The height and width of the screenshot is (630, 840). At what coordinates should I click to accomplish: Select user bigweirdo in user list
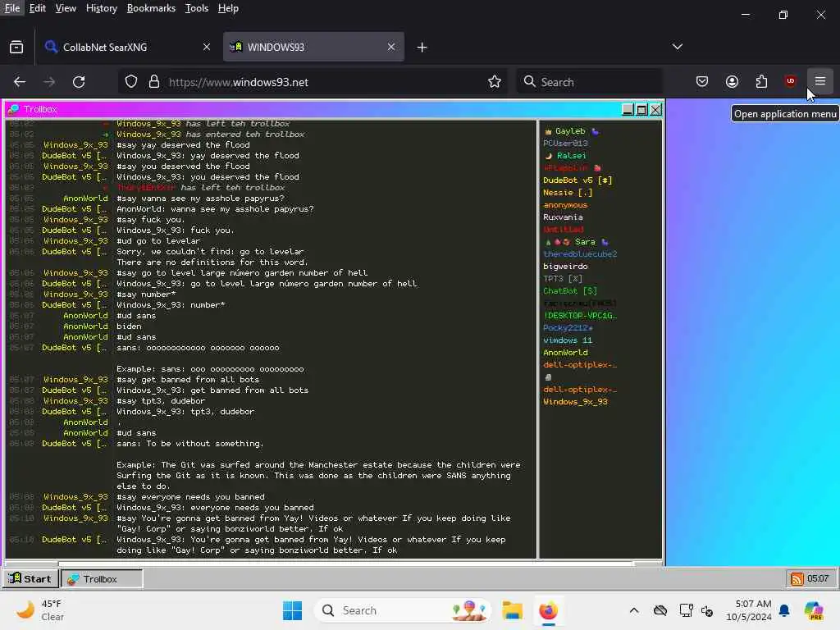[x=565, y=267]
